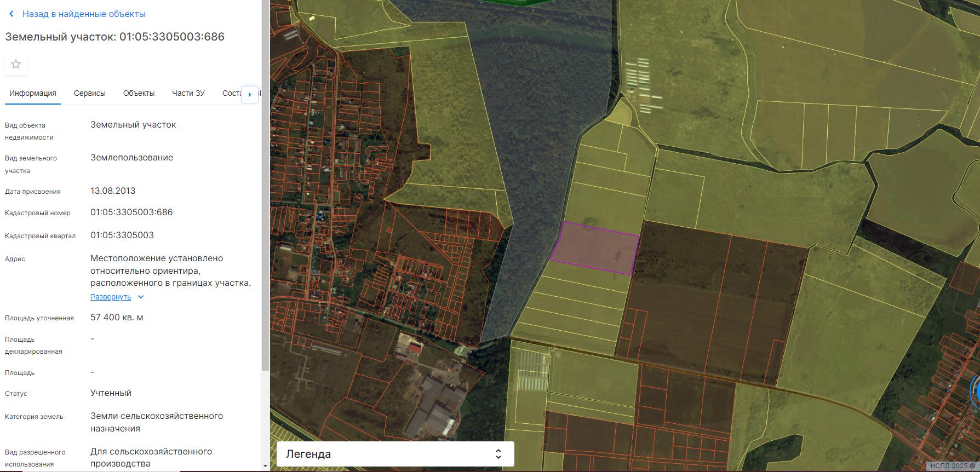Click the back arrow icon
980x472 pixels.
[x=12, y=14]
